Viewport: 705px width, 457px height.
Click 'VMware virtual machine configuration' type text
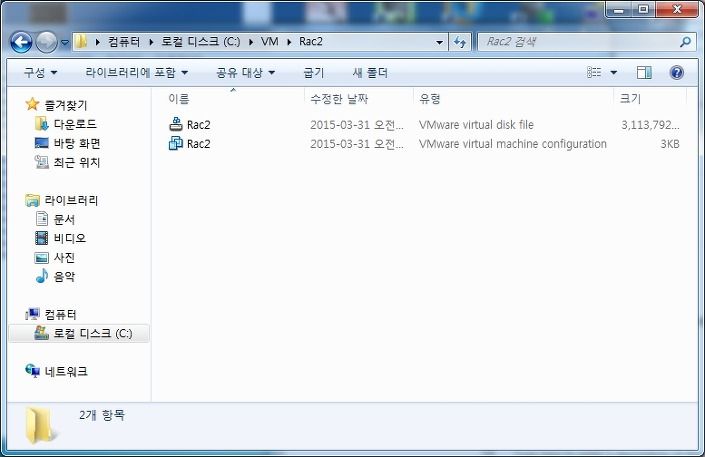pyautogui.click(x=513, y=144)
